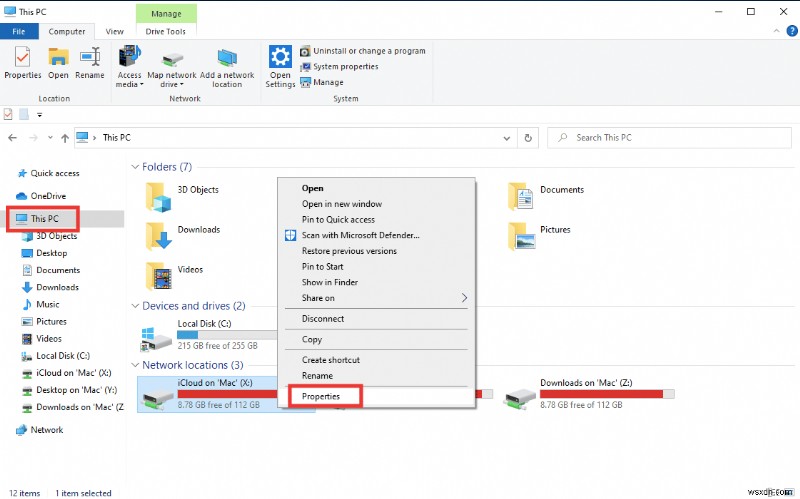Select the Videos folder icon
800x499 pixels.
click(158, 276)
